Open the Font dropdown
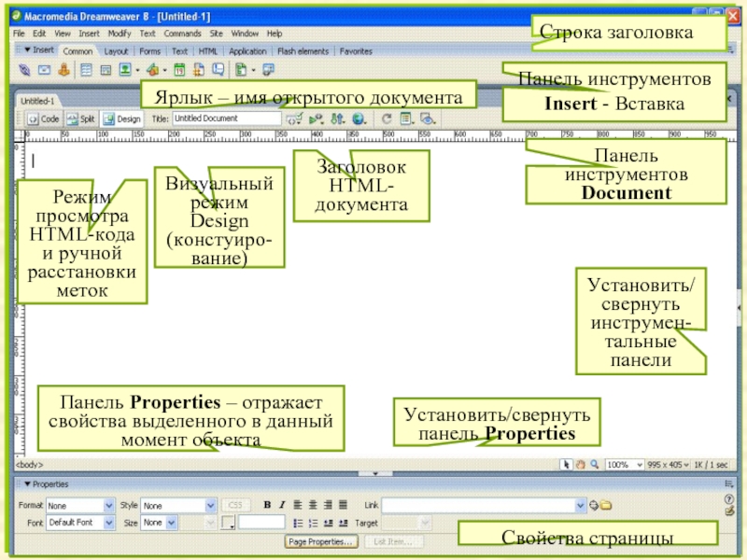This screenshot has width=747, height=560. tap(80, 523)
